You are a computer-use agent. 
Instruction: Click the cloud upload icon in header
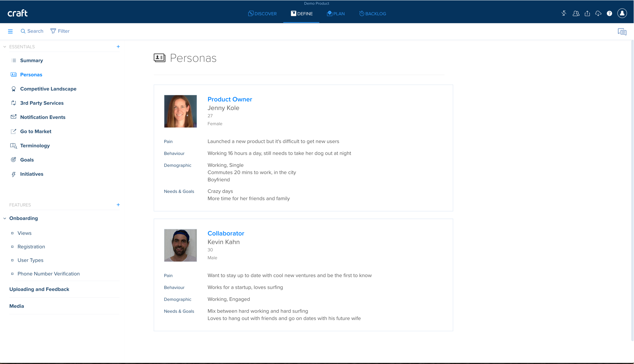coord(598,14)
